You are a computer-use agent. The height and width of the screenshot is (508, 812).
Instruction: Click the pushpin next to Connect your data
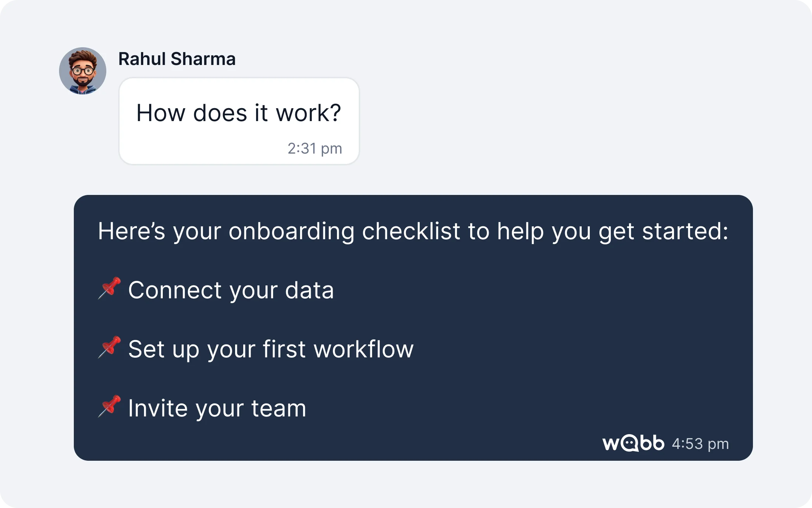click(x=109, y=288)
